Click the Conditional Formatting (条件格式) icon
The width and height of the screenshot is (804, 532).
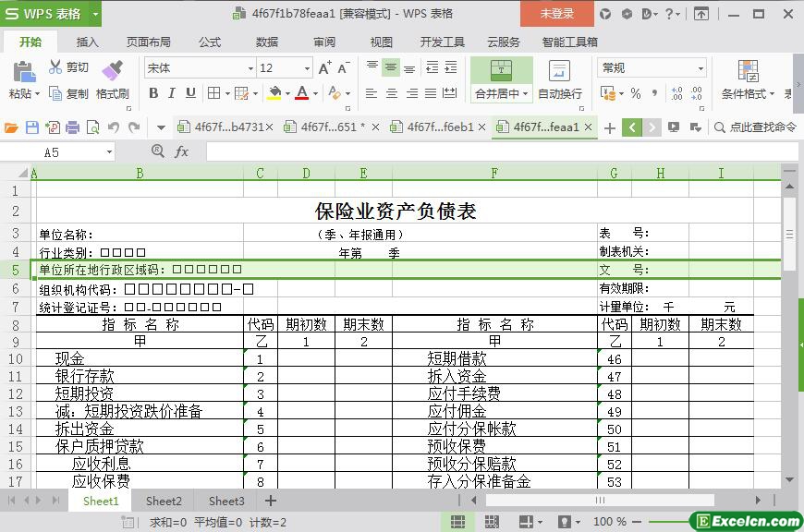point(748,71)
